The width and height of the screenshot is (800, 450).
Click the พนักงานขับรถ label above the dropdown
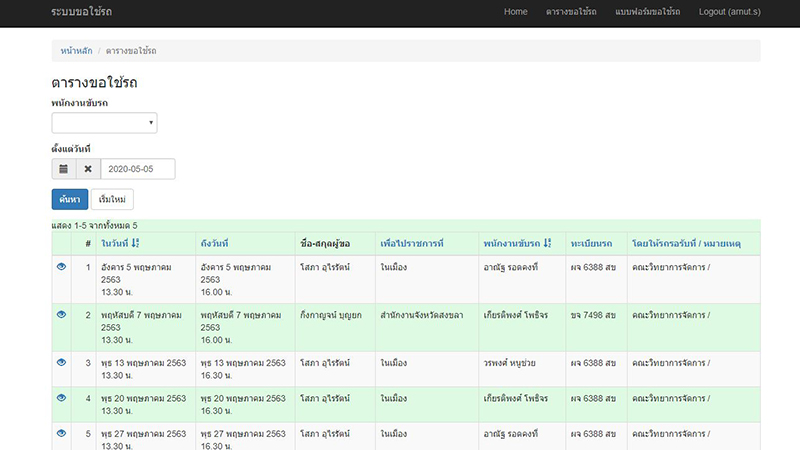pyautogui.click(x=80, y=103)
